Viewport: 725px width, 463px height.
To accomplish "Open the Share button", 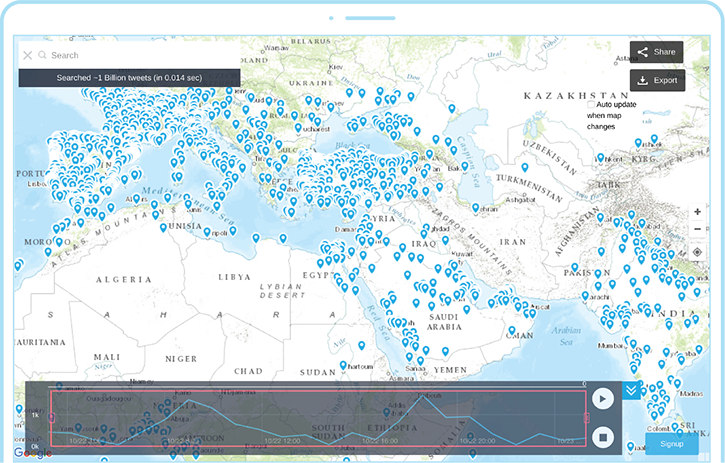I will pyautogui.click(x=656, y=52).
